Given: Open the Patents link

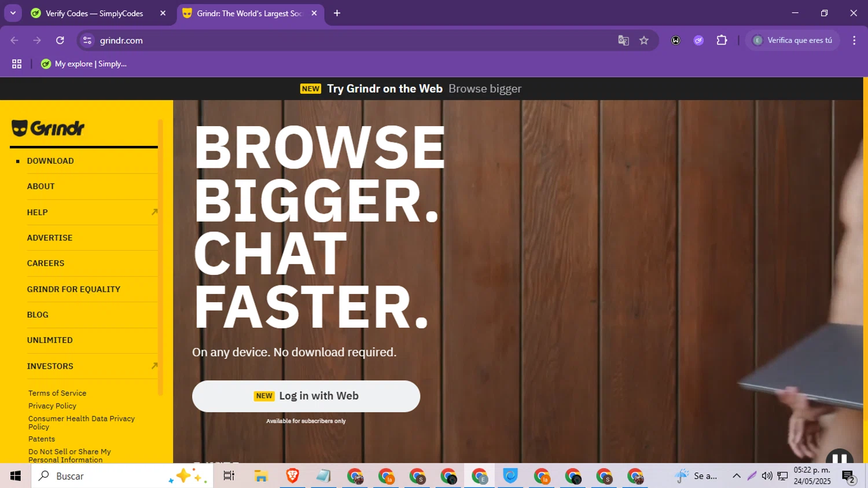Looking at the screenshot, I should click(x=42, y=439).
